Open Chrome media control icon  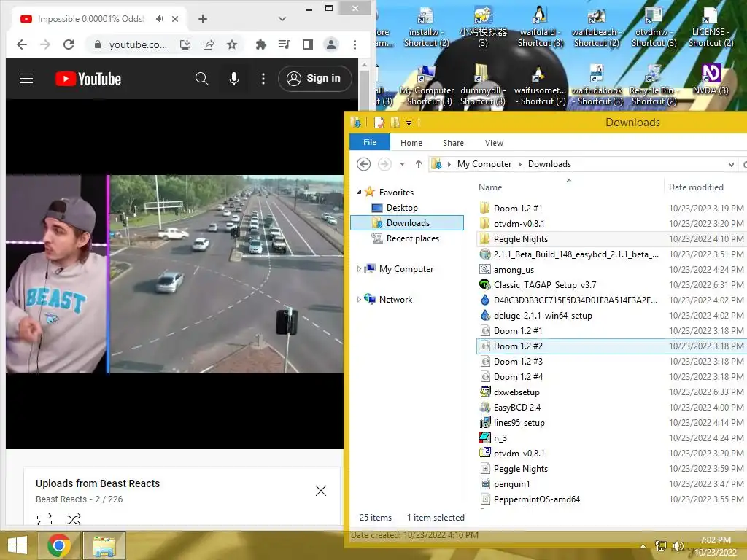click(x=285, y=44)
